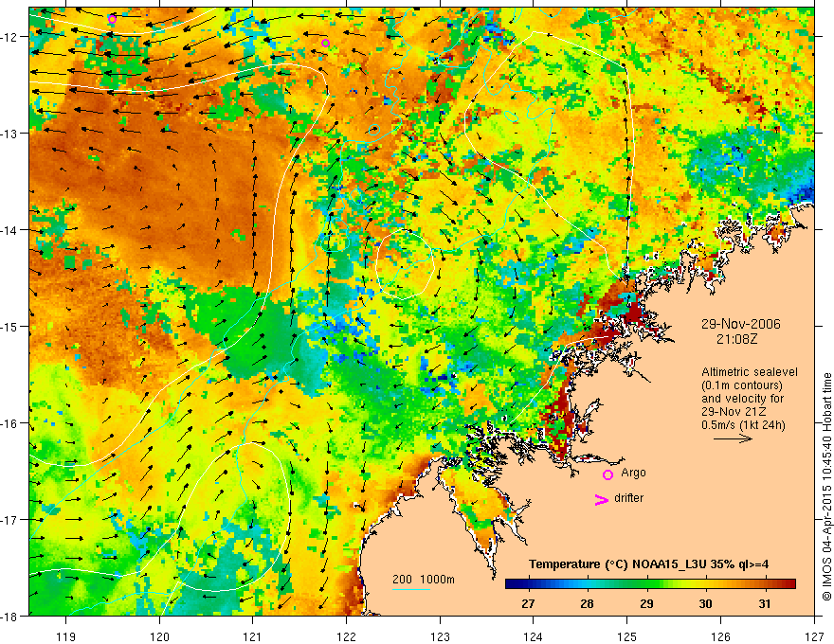This screenshot has height=644, width=834.
Task: Click the temperature color bar at 27
Action: 528,583
